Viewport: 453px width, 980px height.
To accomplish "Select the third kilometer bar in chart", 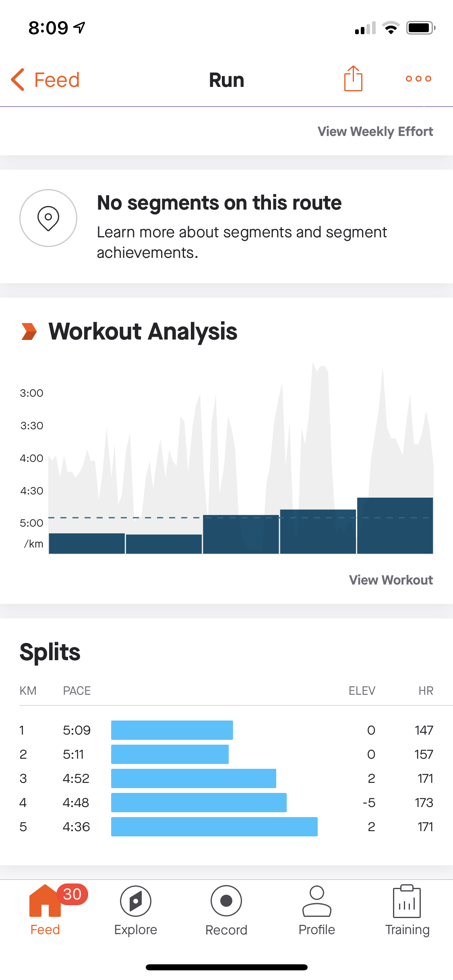I will point(241,534).
